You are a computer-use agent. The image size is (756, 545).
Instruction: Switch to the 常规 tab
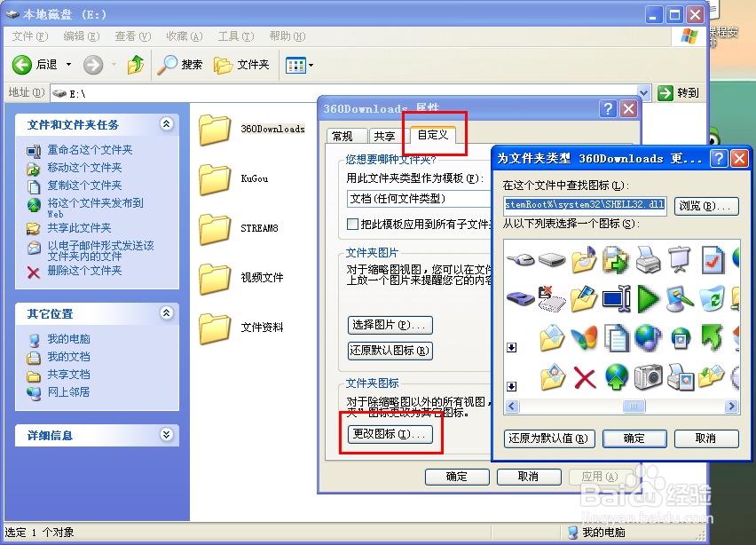pyautogui.click(x=347, y=136)
